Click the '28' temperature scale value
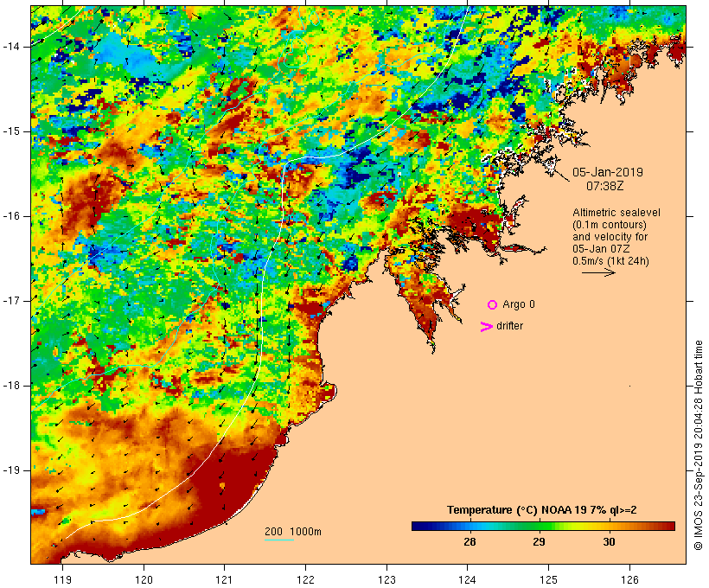The height and width of the screenshot is (588, 709). coord(469,541)
